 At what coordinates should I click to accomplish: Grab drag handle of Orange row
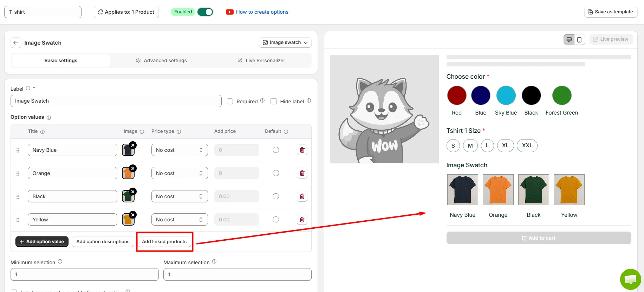18,174
